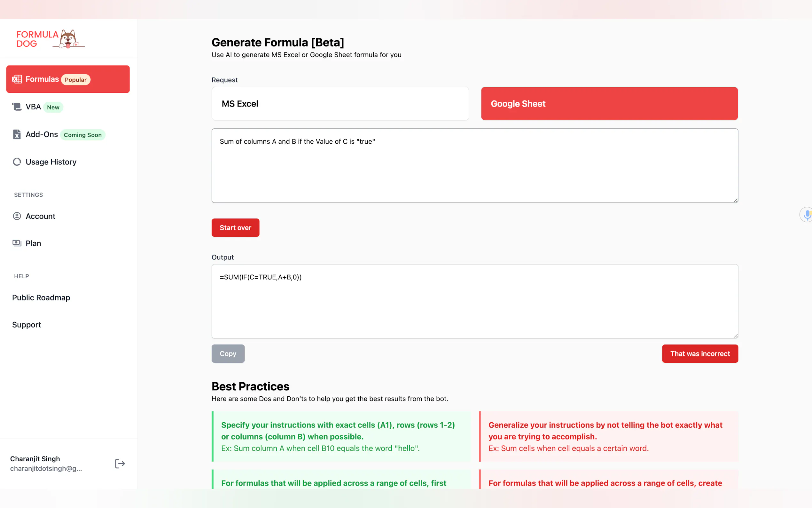Click the logout arrow icon
812x508 pixels.
[x=120, y=464]
